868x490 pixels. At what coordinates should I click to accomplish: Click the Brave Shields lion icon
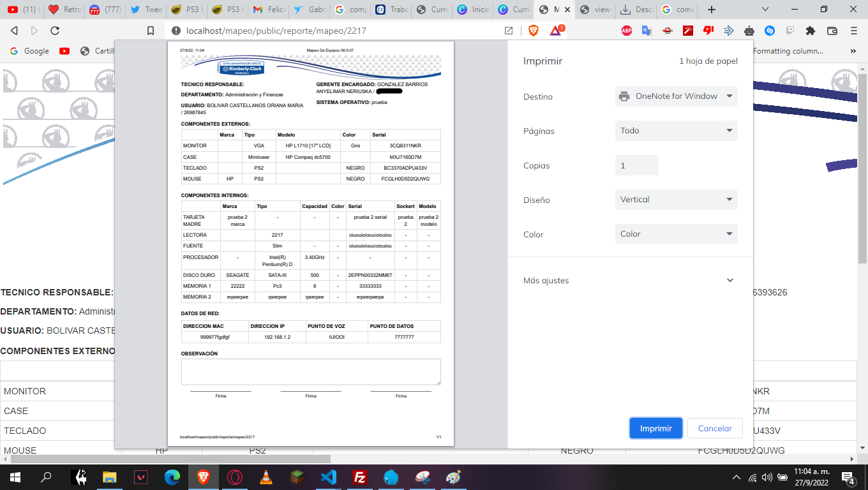tap(534, 31)
